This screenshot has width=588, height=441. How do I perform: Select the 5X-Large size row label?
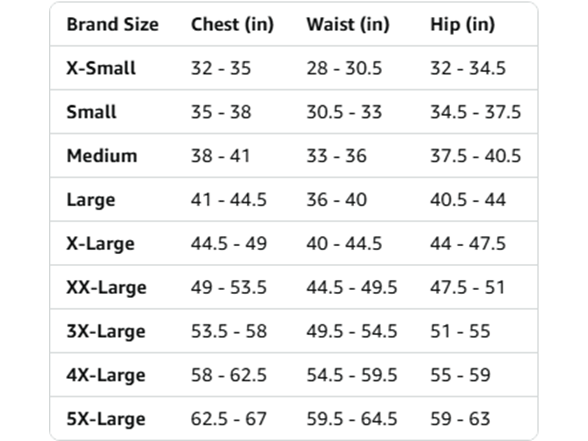[x=106, y=419]
